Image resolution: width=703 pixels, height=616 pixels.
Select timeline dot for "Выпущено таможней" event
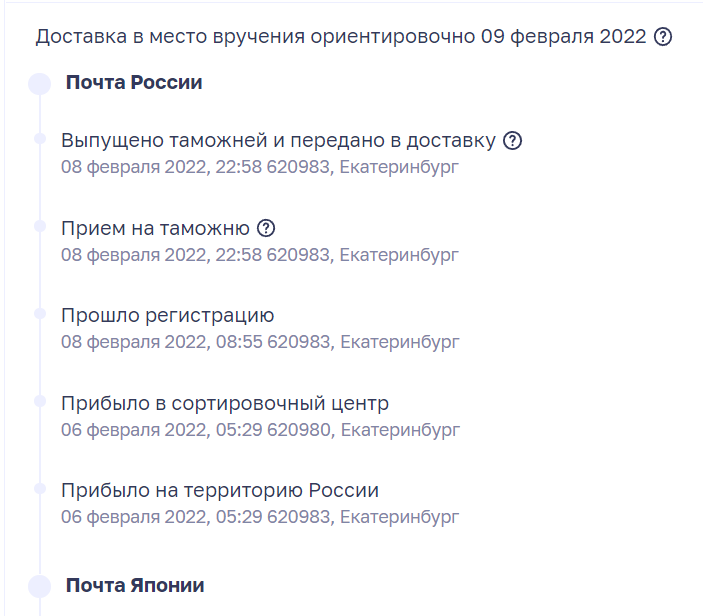click(x=40, y=139)
